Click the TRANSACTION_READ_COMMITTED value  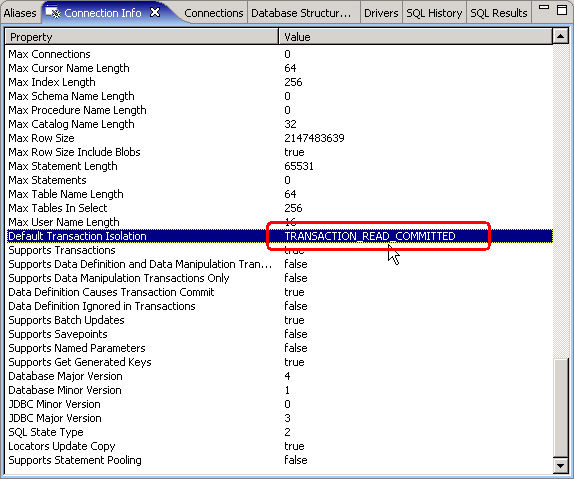[370, 236]
